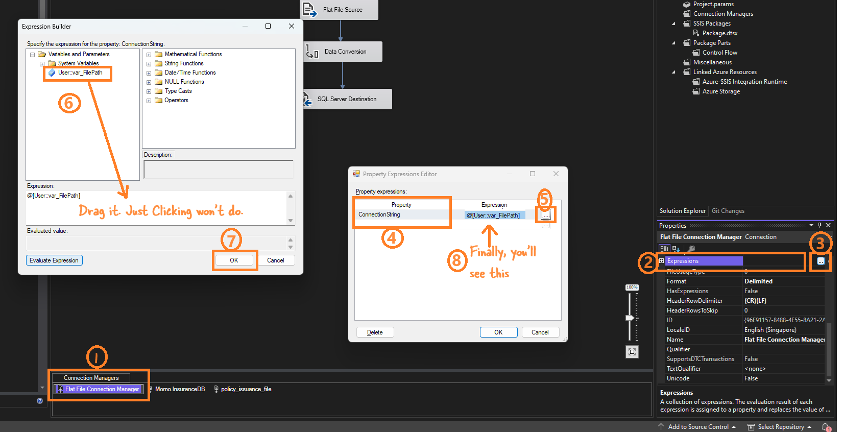Select the Data Conversion component icon
The width and height of the screenshot is (868, 432).
click(x=312, y=52)
